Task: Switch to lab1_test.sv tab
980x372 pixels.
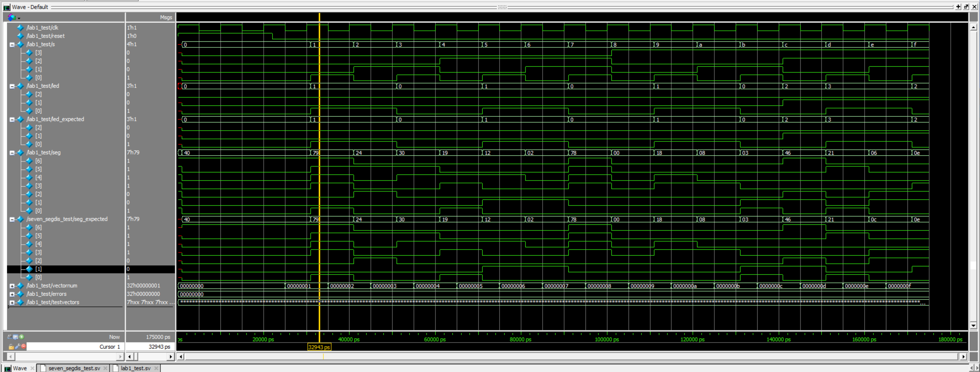Action: (135, 368)
